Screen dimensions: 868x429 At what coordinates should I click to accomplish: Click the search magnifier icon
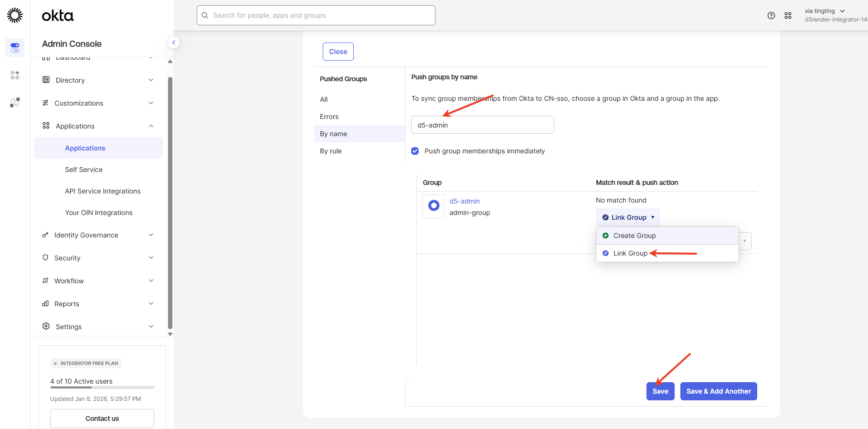[x=205, y=15]
